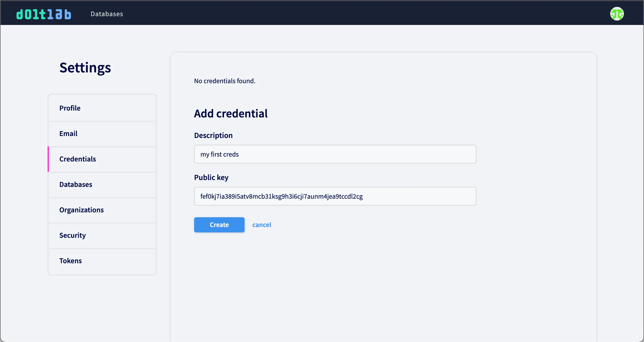Switch to the Profile settings section

coord(70,108)
